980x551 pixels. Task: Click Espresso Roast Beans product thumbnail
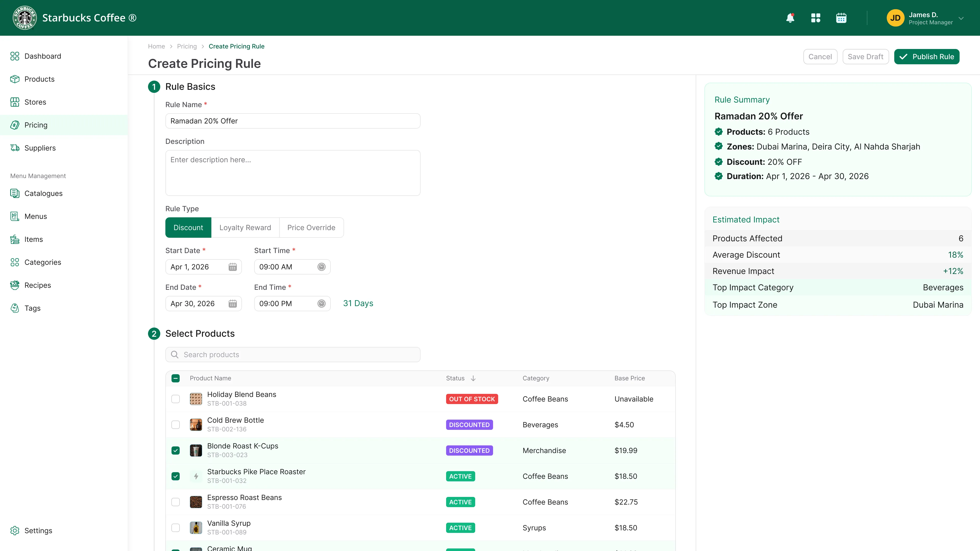(x=196, y=502)
